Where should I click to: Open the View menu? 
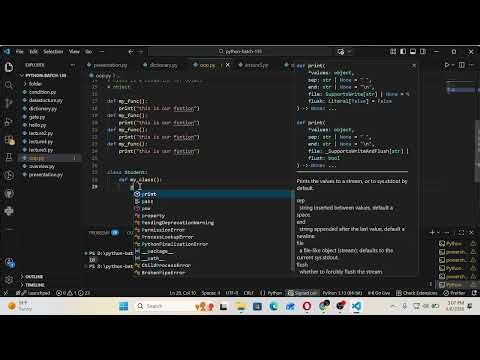(74, 52)
